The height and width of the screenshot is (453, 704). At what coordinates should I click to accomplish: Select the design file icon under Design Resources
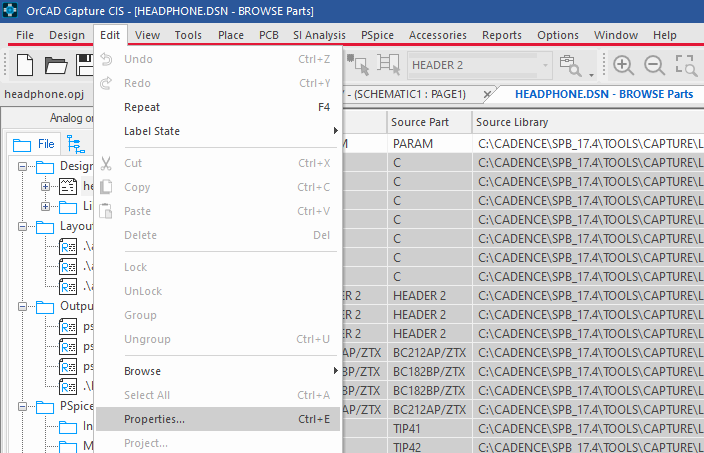click(68, 186)
